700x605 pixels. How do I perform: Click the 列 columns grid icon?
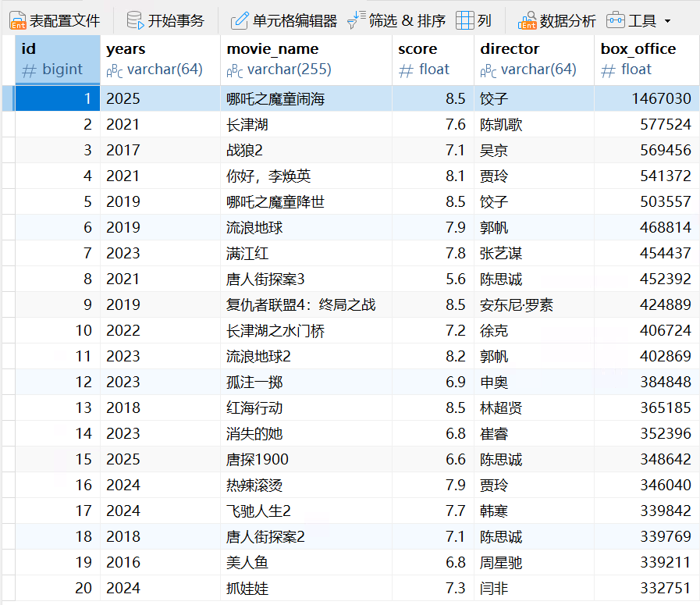point(464,20)
